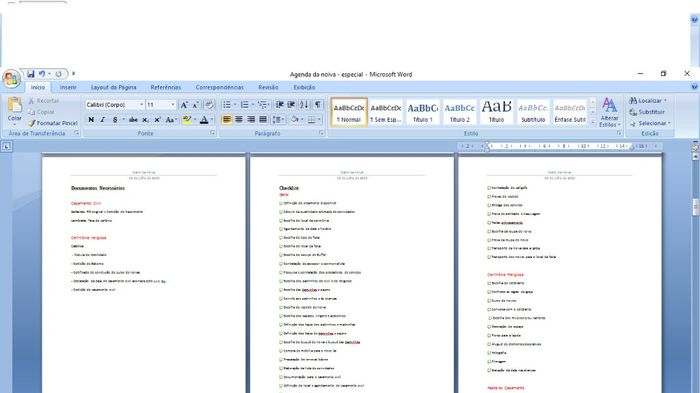700x393 pixels.
Task: Apply the Sem Espaçamento style
Action: click(386, 112)
